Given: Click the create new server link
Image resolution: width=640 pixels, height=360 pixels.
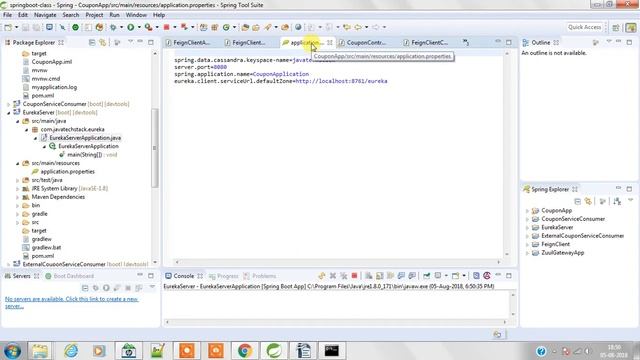Looking at the screenshot, I should coord(71,302).
